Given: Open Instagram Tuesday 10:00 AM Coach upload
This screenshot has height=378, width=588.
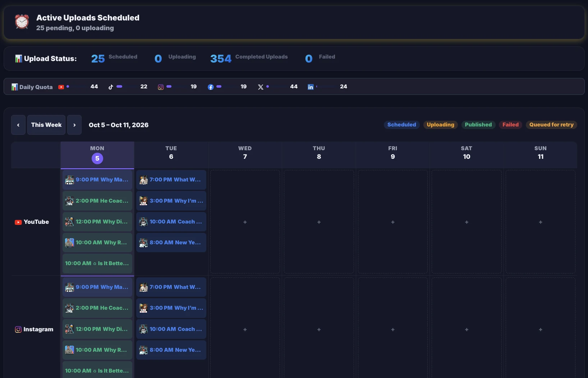Looking at the screenshot, I should coord(171,329).
